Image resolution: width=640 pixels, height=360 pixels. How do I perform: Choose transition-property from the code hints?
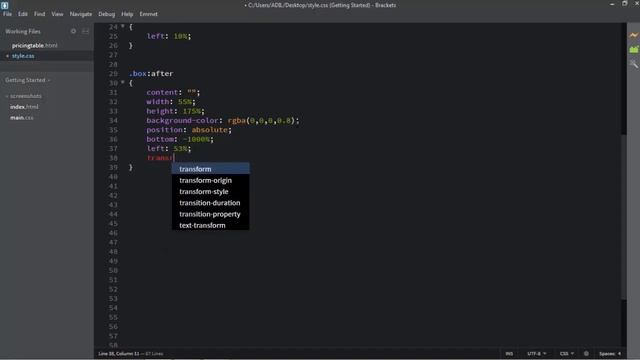[211, 214]
